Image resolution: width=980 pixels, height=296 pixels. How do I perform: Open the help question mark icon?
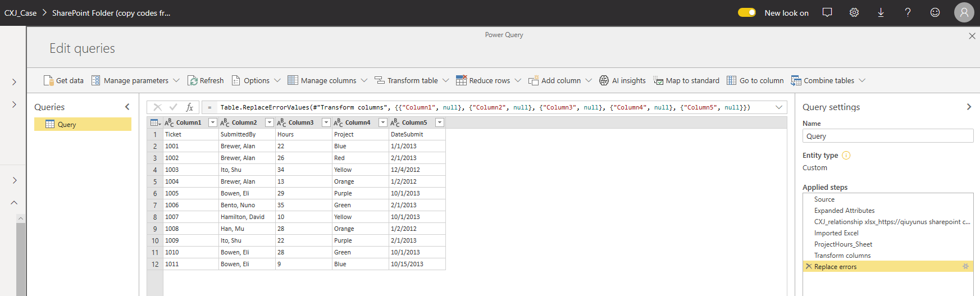[908, 12]
